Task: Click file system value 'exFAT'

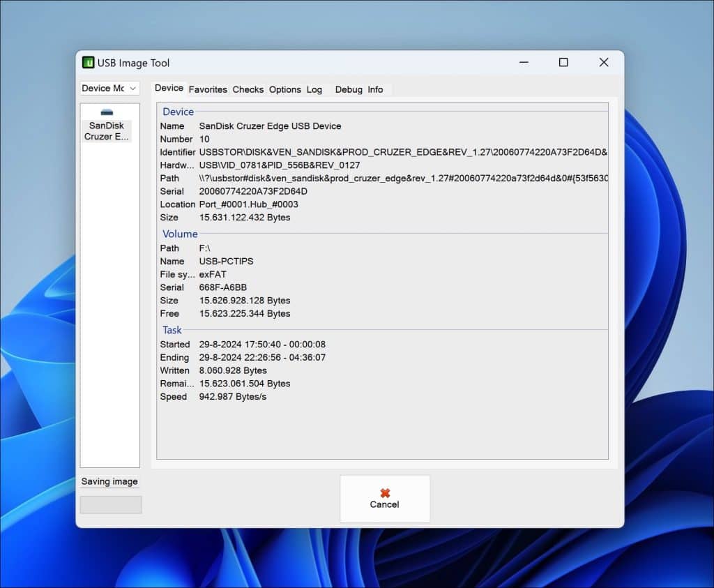Action: 213,275
